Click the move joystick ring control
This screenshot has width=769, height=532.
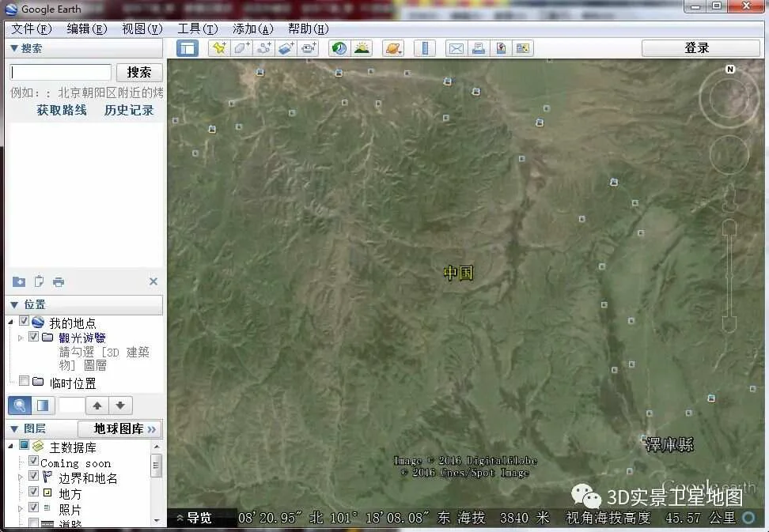point(729,155)
